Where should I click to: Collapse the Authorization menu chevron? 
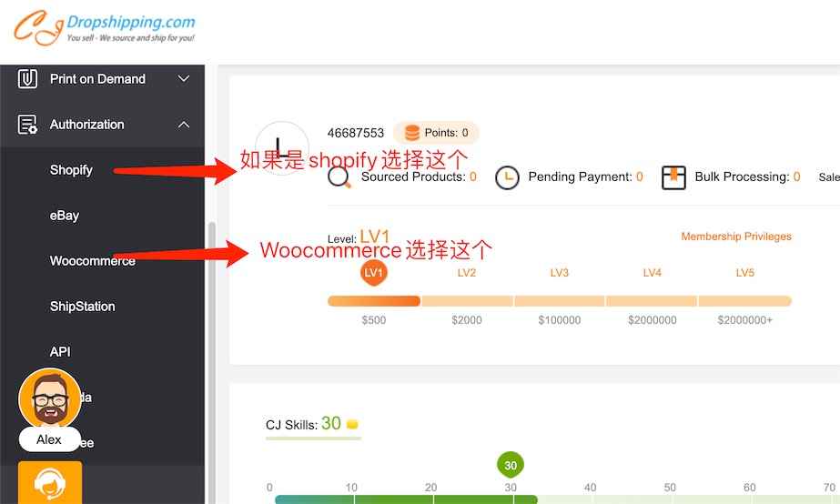point(184,125)
